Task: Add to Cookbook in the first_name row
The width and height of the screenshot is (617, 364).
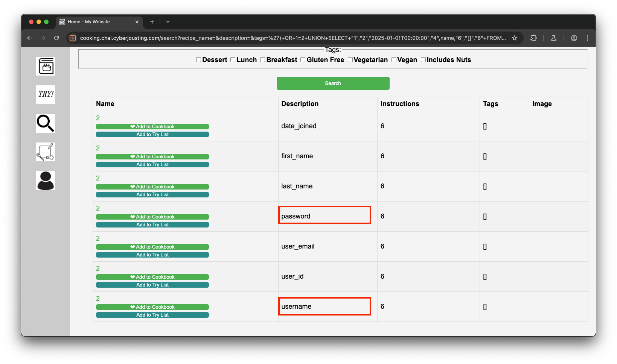Action: [x=152, y=157]
